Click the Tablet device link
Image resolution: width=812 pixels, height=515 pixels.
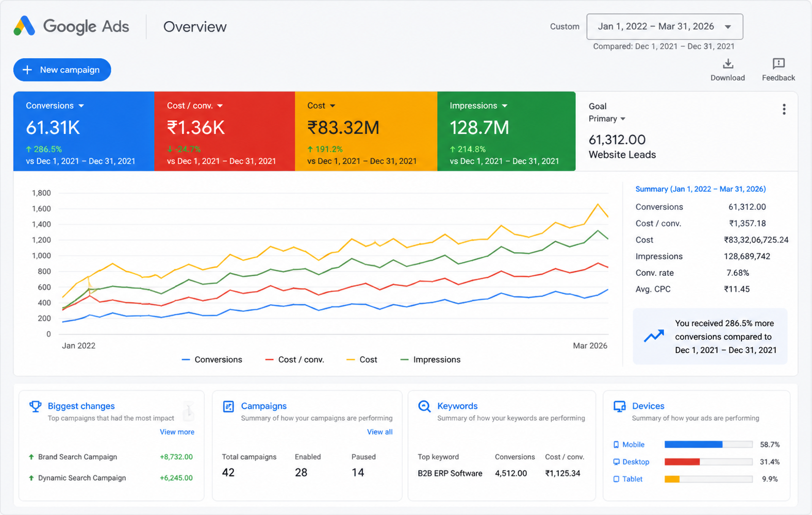pyautogui.click(x=632, y=479)
